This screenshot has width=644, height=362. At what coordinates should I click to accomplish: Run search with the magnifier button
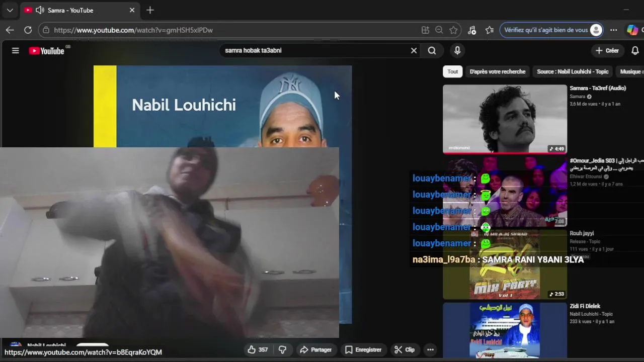tap(432, 50)
